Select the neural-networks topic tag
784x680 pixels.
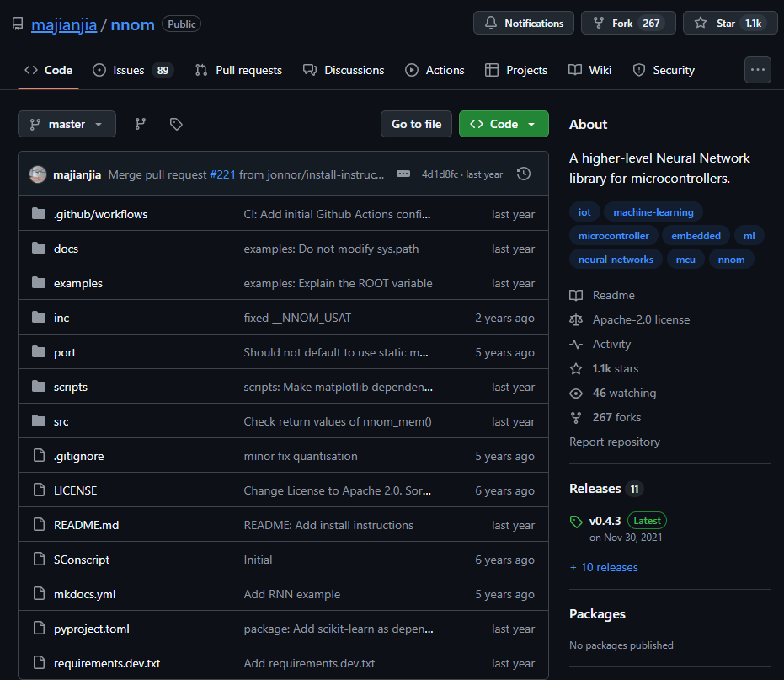(616, 260)
